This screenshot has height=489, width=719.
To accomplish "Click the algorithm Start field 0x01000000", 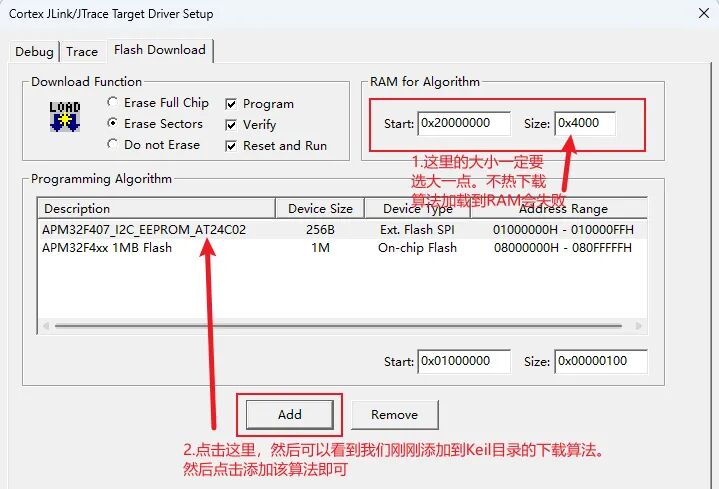I will [463, 361].
